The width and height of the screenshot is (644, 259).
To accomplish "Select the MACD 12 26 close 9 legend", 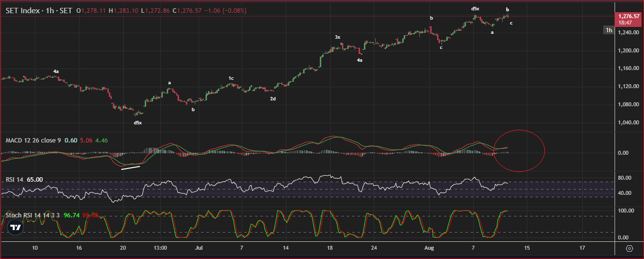I will [x=33, y=141].
